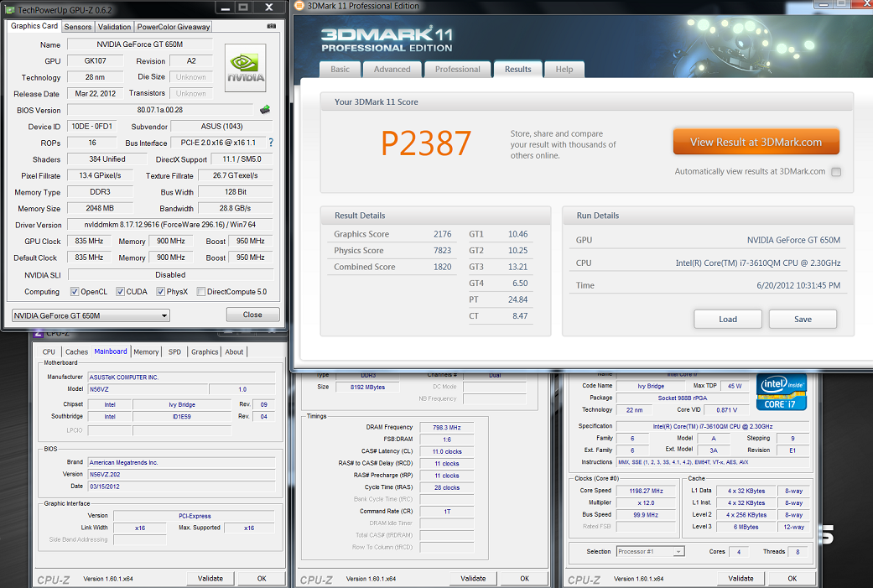The height and width of the screenshot is (588, 873).
Task: Click the motherboard model field N56VZ
Action: coord(148,389)
